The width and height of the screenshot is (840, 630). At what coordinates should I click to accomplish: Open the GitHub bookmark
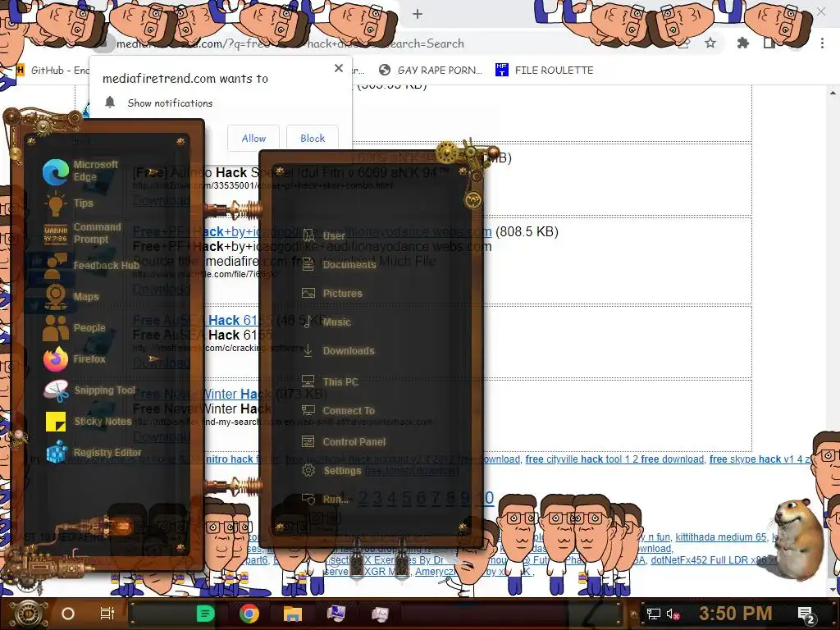pos(52,71)
